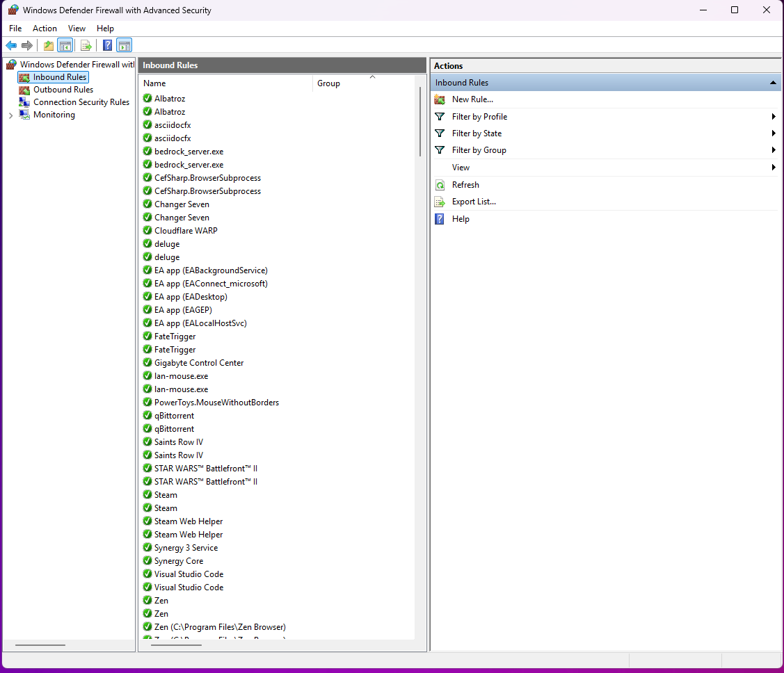The image size is (784, 673).
Task: Click the Export List toolbar icon
Action: 86,46
